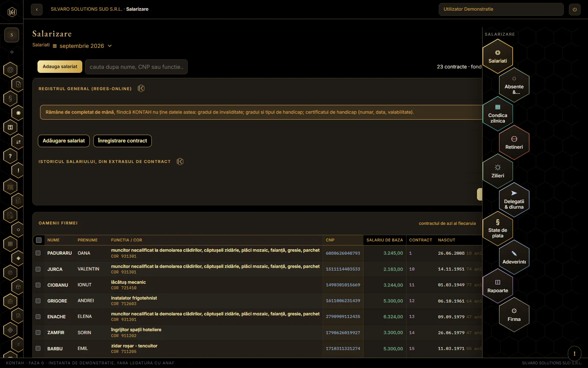This screenshot has height=368, width=588.
Task: Open the left sidebar question-mark hexagon
Action: click(x=10, y=156)
